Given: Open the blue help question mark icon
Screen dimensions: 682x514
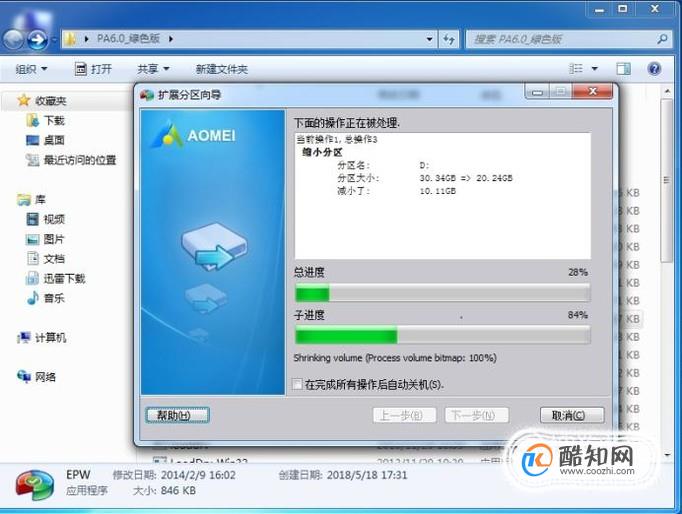Looking at the screenshot, I should [654, 69].
